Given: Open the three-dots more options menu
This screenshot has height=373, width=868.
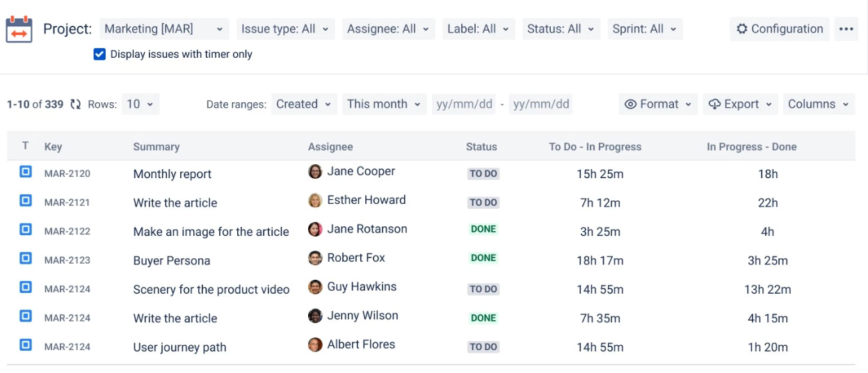Looking at the screenshot, I should tap(846, 29).
